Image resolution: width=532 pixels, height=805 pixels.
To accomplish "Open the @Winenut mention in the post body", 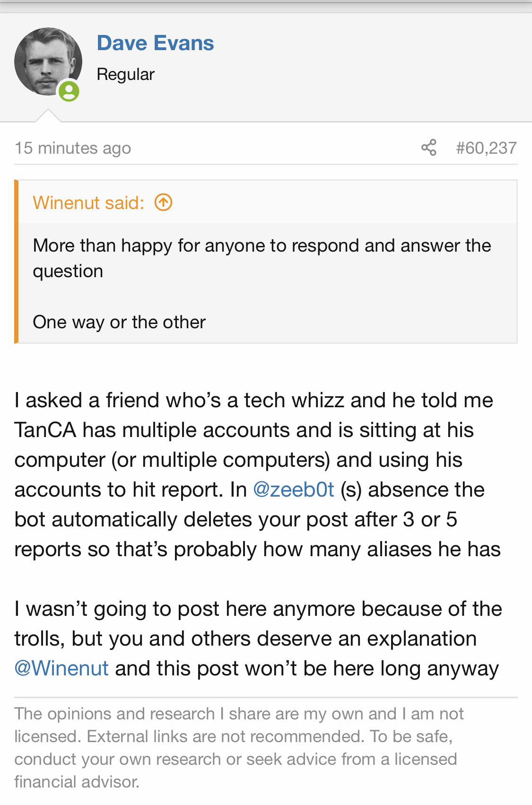I will point(61,668).
